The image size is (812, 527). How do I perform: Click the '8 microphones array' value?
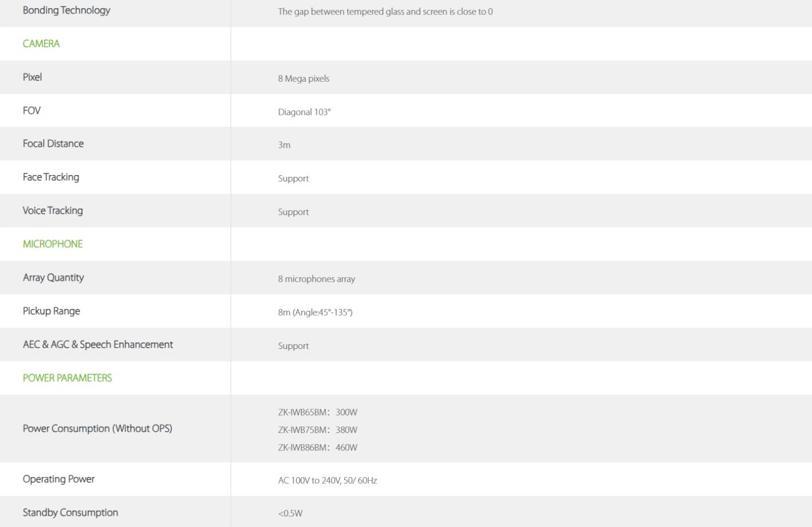pyautogui.click(x=316, y=279)
